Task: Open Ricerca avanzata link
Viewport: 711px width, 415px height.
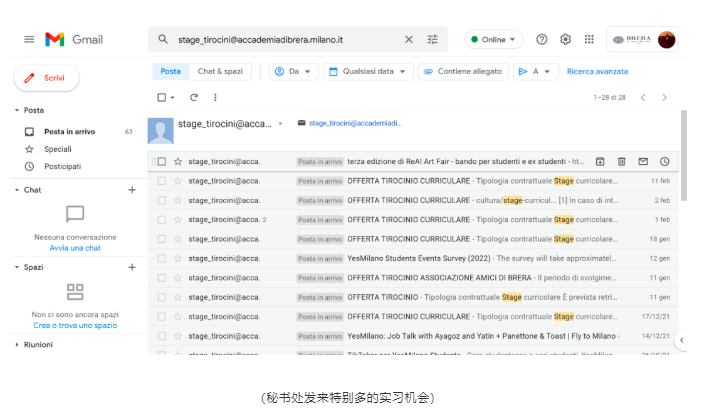Action: [x=597, y=71]
